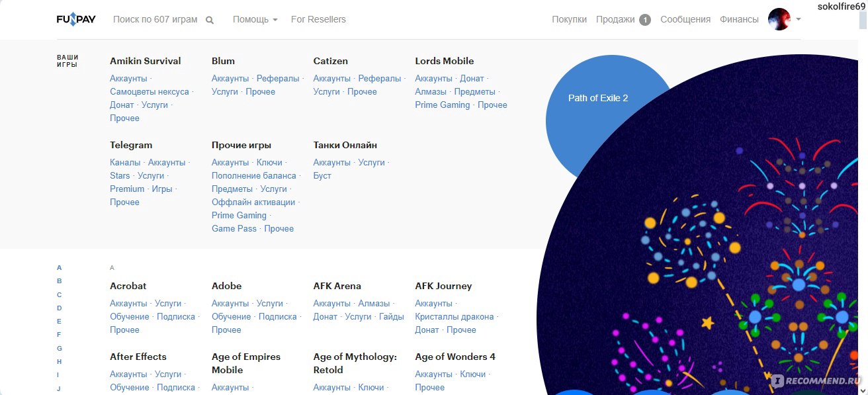Open Предметы under Lords Mobile
Viewport: 868px width, 395px height.
(475, 91)
